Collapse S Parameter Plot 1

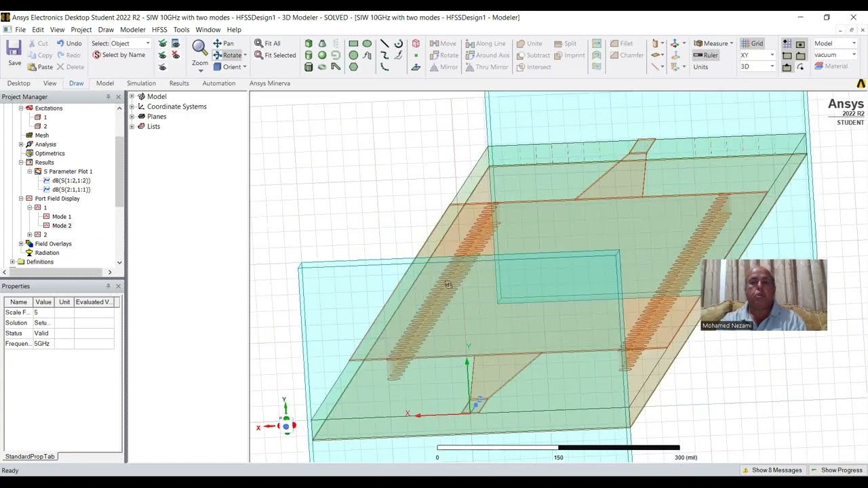tap(30, 171)
